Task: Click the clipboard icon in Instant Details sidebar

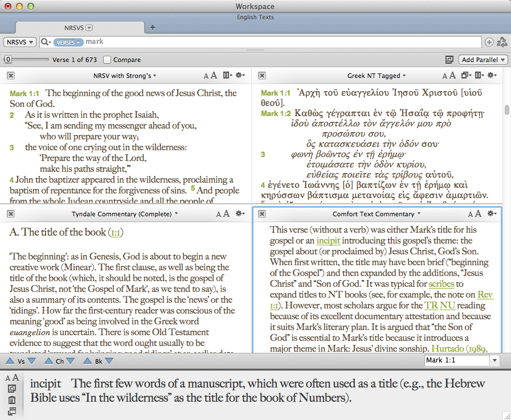Action: (x=12, y=400)
